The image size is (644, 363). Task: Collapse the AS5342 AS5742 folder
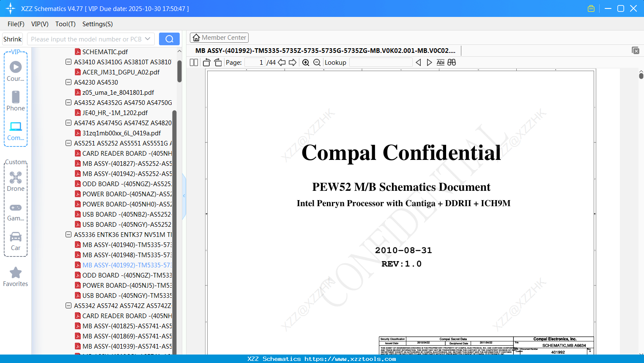(x=69, y=305)
